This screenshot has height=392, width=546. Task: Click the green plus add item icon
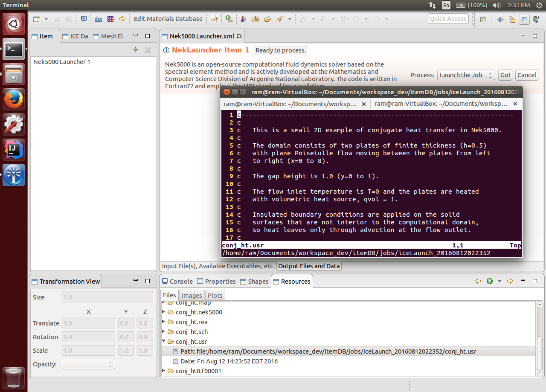(x=136, y=50)
